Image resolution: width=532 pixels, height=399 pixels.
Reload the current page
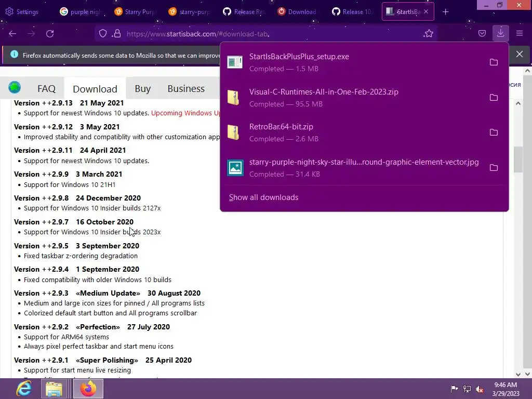50,34
